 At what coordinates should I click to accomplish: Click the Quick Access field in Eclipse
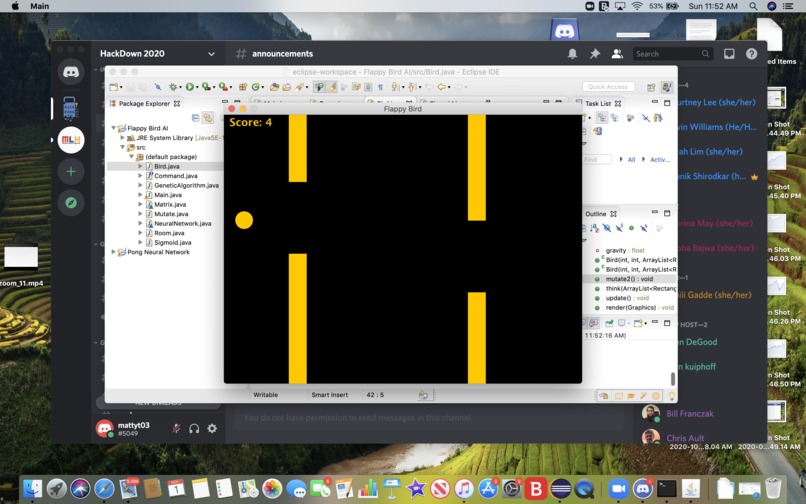[608, 87]
